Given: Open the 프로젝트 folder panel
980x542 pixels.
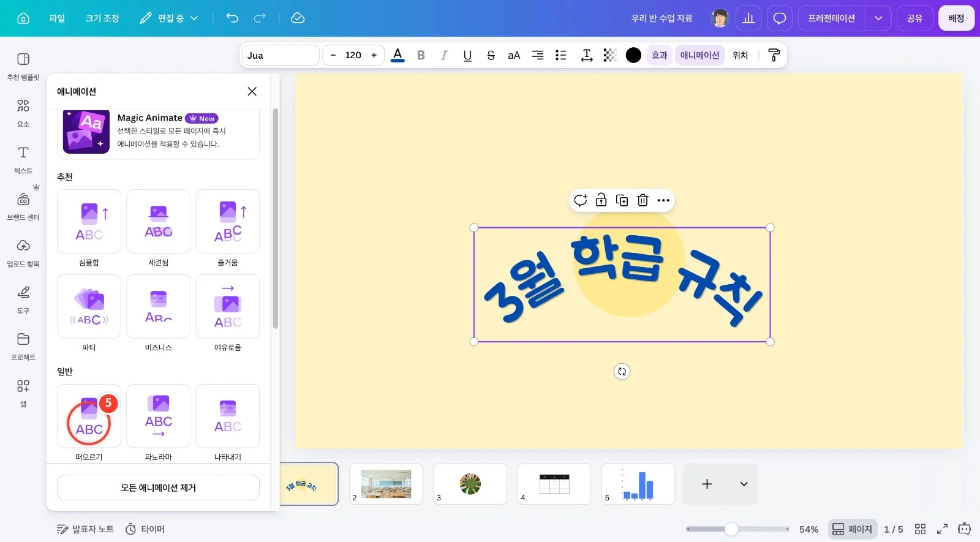Looking at the screenshot, I should coord(23,347).
